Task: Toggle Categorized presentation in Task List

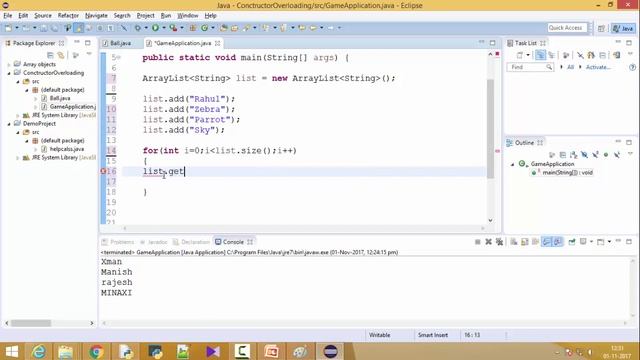Action: tap(540, 55)
